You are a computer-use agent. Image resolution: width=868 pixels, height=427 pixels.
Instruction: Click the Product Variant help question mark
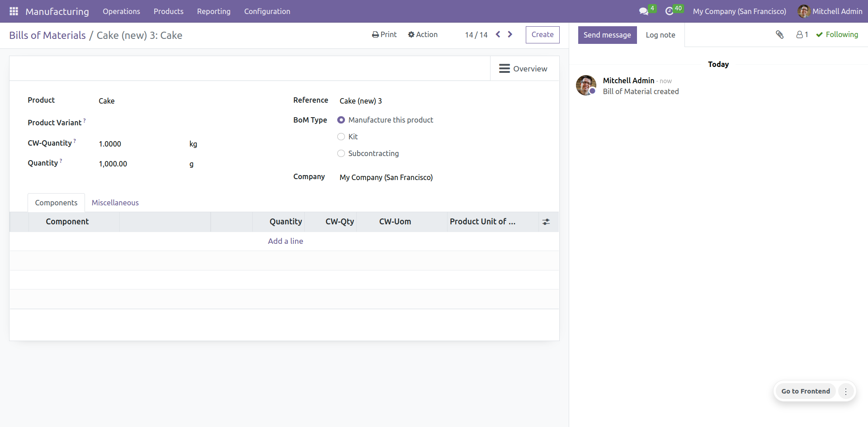coord(85,120)
